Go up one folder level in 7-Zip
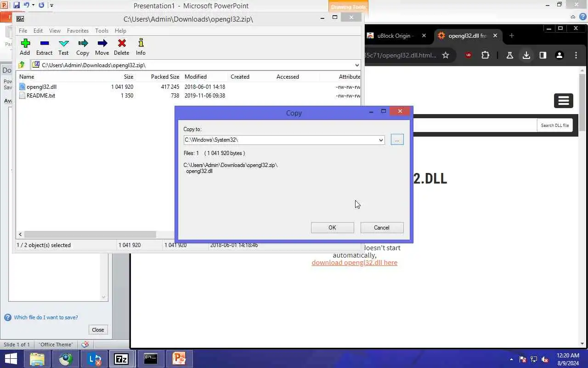This screenshot has width=588, height=368. [22, 65]
